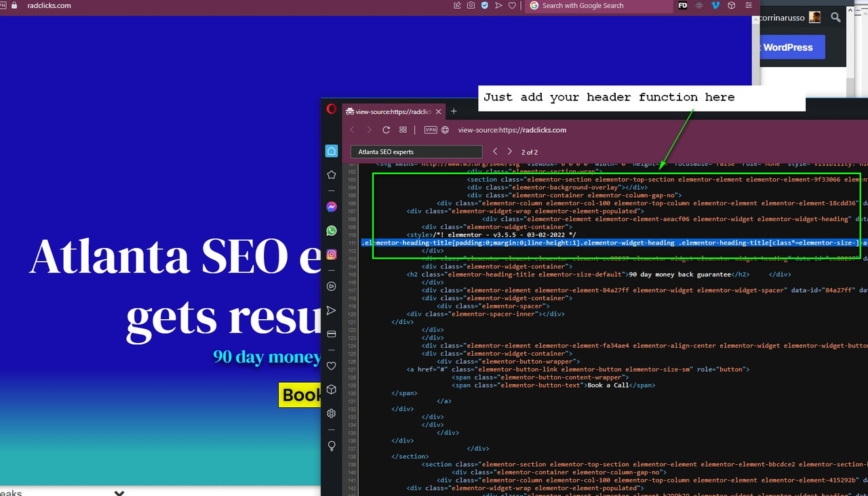Reload the view-source page

(x=386, y=130)
